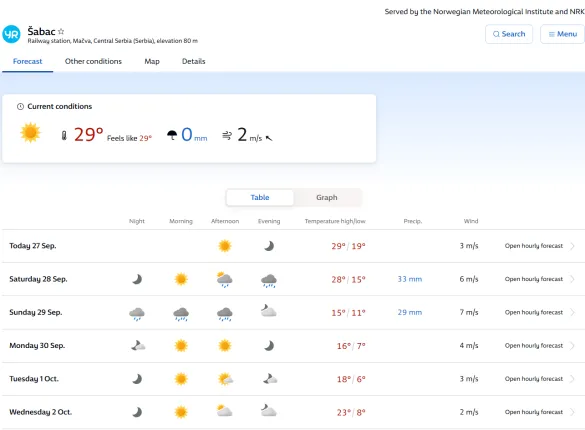Open hourly forecast for Monday 30 Sep.
Screen dimensions: 585x430
coord(534,346)
